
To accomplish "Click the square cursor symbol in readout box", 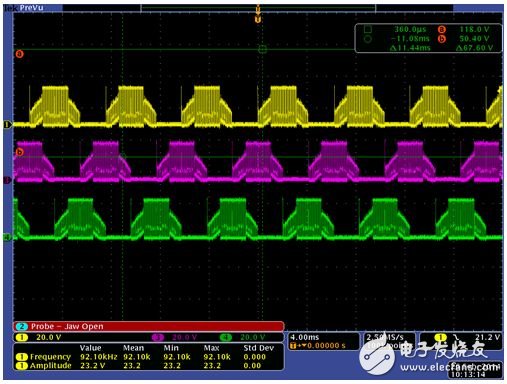I will pyautogui.click(x=368, y=29).
